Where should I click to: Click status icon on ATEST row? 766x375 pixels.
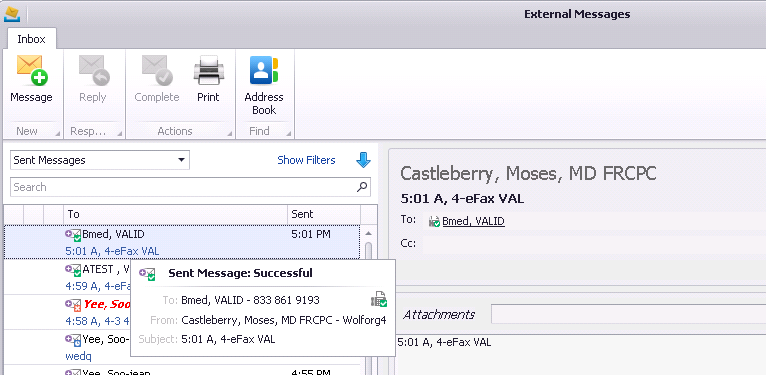coord(73,270)
